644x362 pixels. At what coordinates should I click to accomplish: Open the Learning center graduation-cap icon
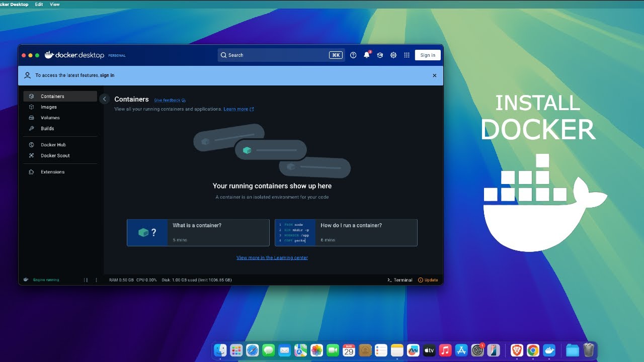coord(380,55)
